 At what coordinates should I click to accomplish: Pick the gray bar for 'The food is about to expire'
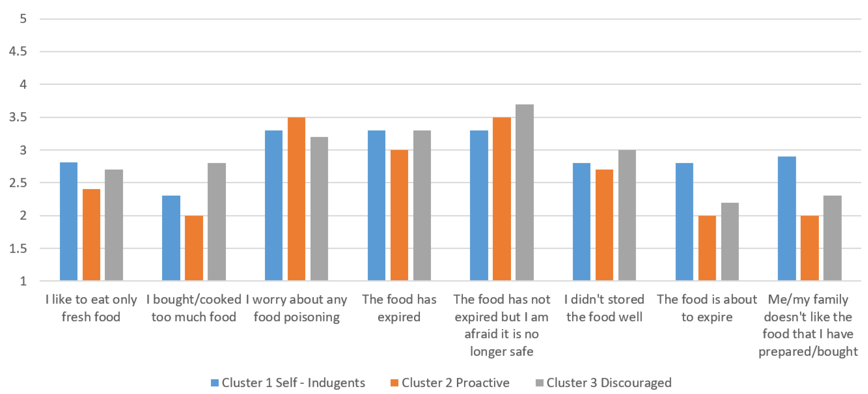click(730, 241)
